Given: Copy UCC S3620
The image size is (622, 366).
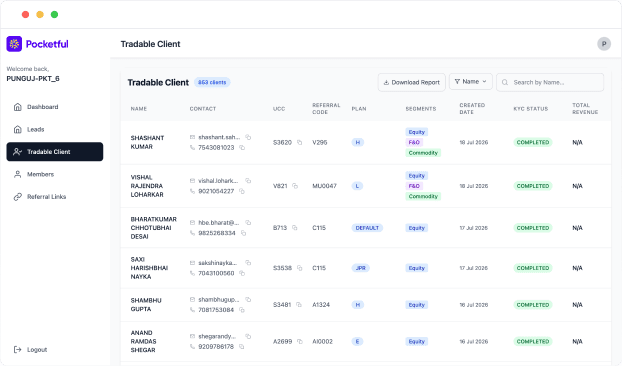Looking at the screenshot, I should click(x=299, y=142).
